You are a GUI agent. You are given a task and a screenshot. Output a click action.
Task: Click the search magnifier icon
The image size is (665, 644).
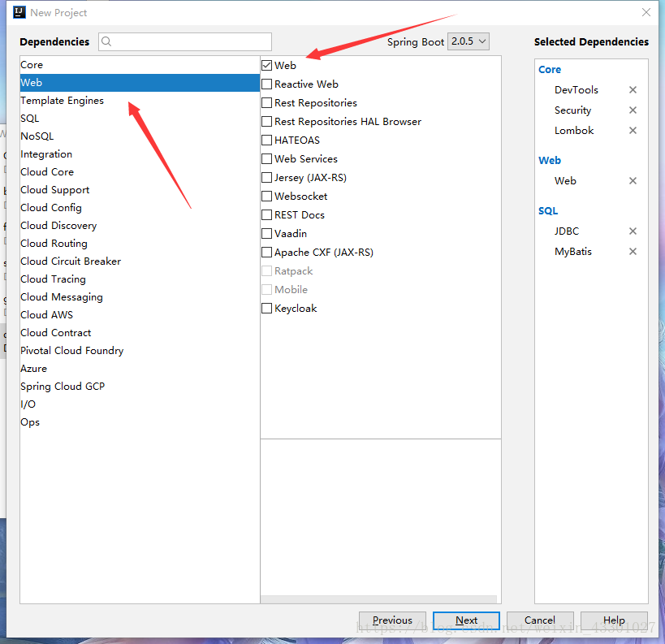pyautogui.click(x=106, y=41)
